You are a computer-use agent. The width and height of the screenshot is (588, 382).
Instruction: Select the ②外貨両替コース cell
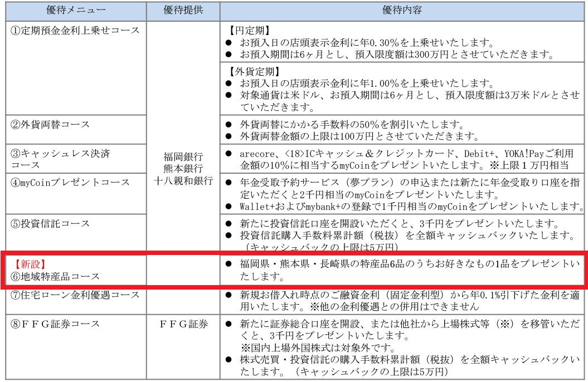[76, 130]
